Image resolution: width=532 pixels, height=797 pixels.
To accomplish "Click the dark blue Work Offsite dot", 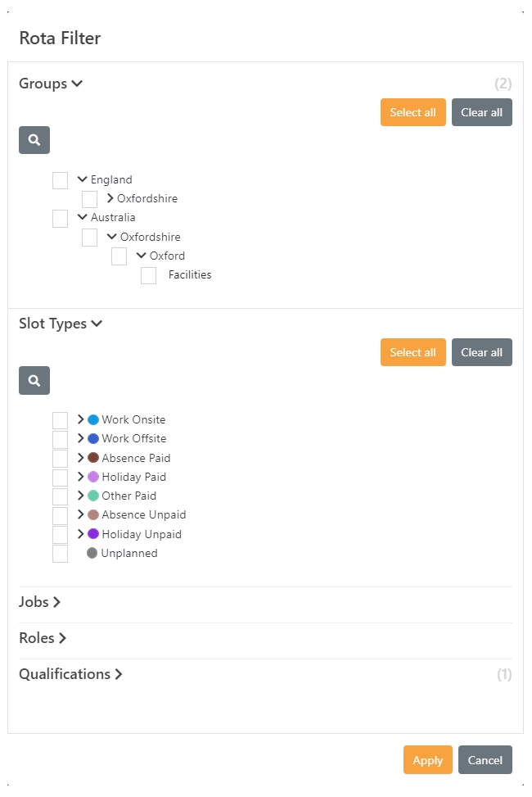I will [93, 438].
